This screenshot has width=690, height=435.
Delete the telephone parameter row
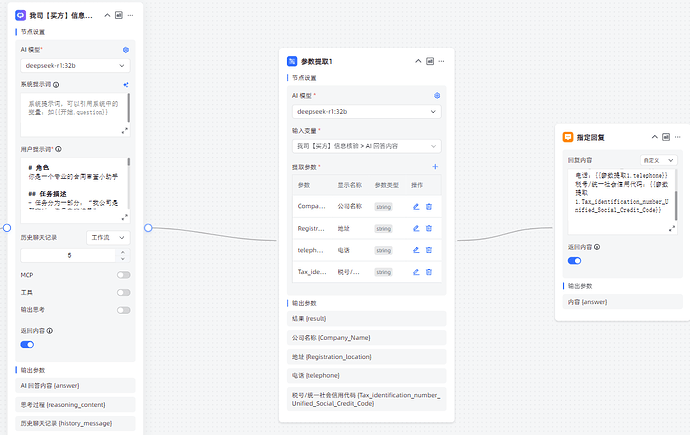tap(429, 250)
